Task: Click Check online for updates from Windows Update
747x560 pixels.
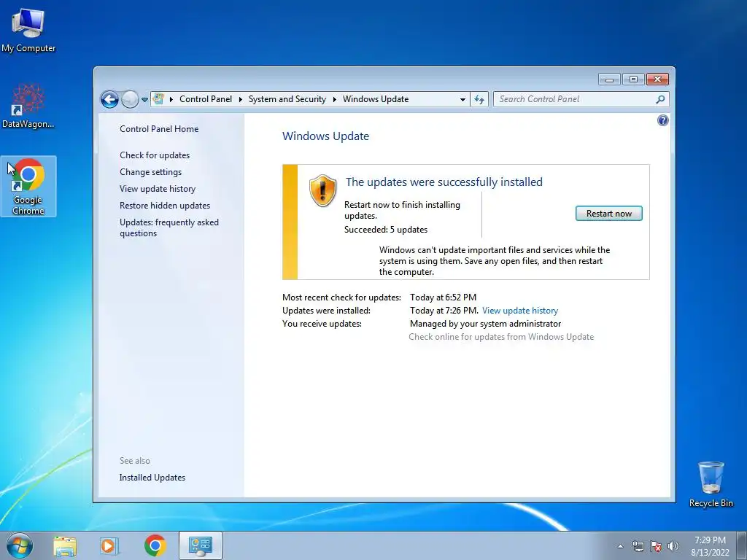Action: click(501, 337)
